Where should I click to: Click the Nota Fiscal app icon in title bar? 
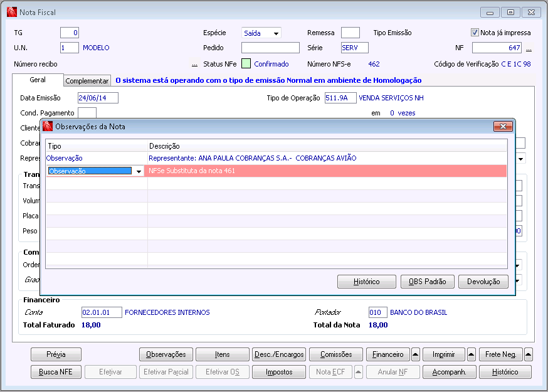click(x=11, y=12)
